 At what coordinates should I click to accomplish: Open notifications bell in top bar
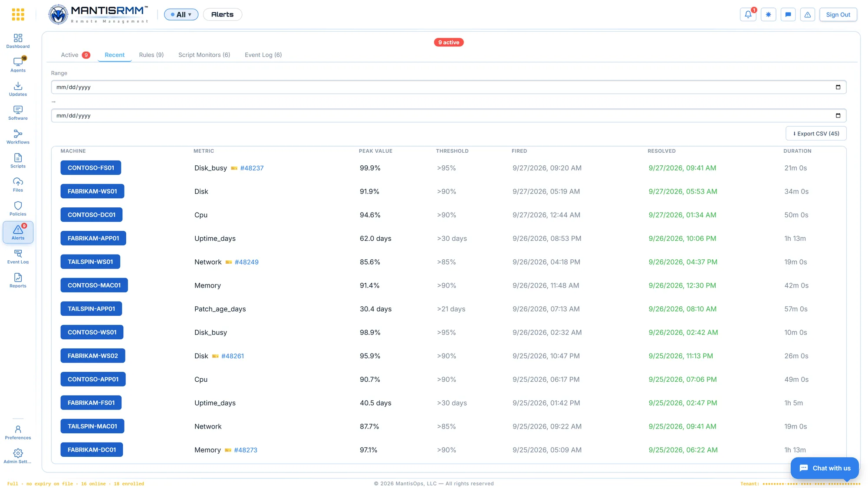748,14
